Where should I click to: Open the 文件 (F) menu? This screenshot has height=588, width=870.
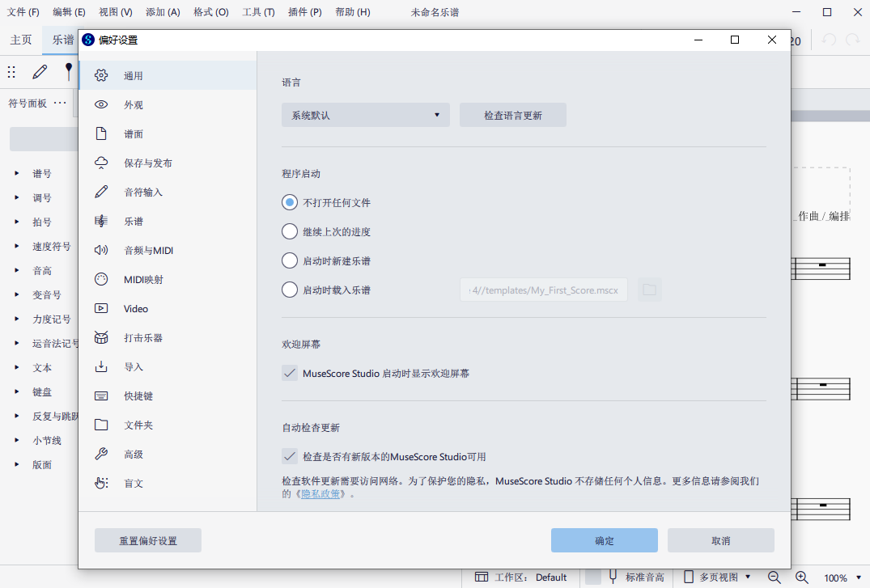pos(23,11)
